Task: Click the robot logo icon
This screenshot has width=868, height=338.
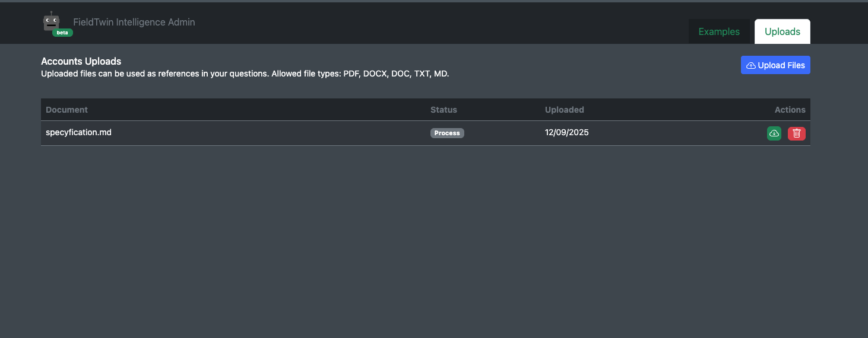Action: pos(52,21)
